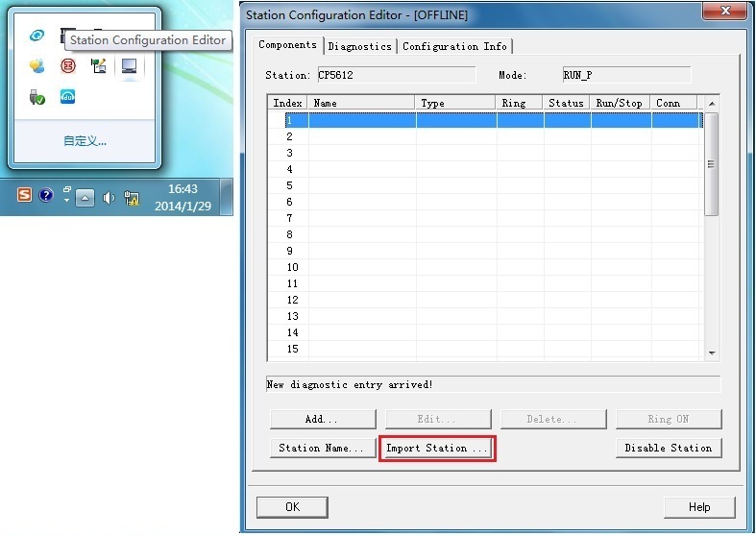Select row index 4 in component list
The width and height of the screenshot is (756, 536).
click(x=485, y=169)
